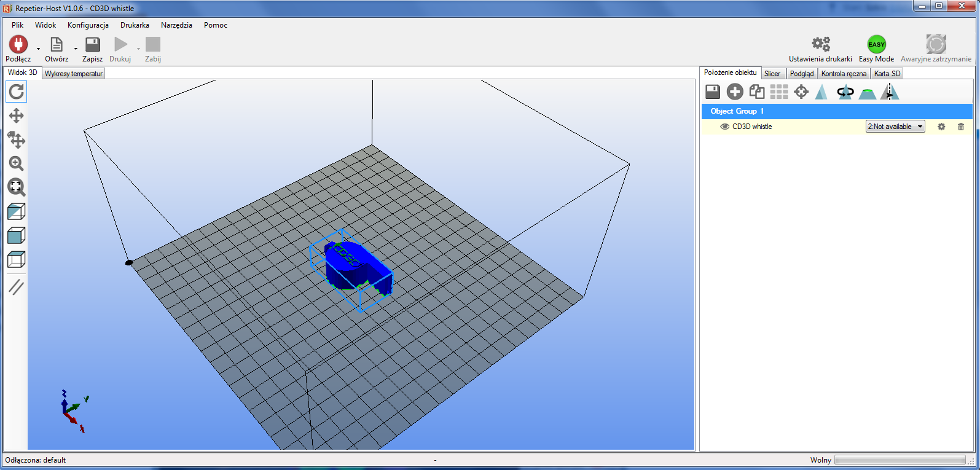Click the zoom to fit objects icon
980x470 pixels.
pyautogui.click(x=17, y=187)
